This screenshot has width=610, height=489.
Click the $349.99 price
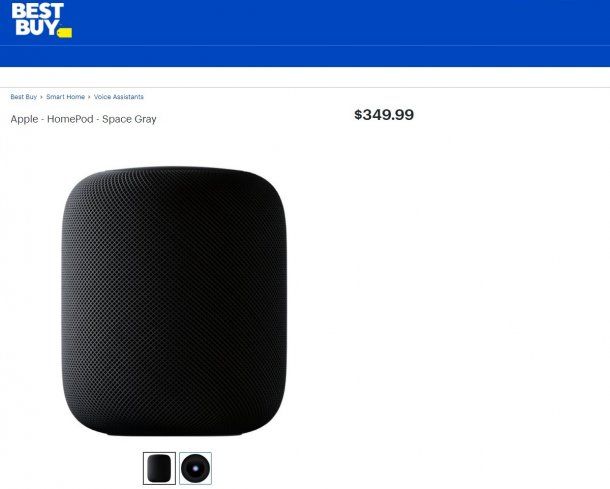[x=384, y=115]
